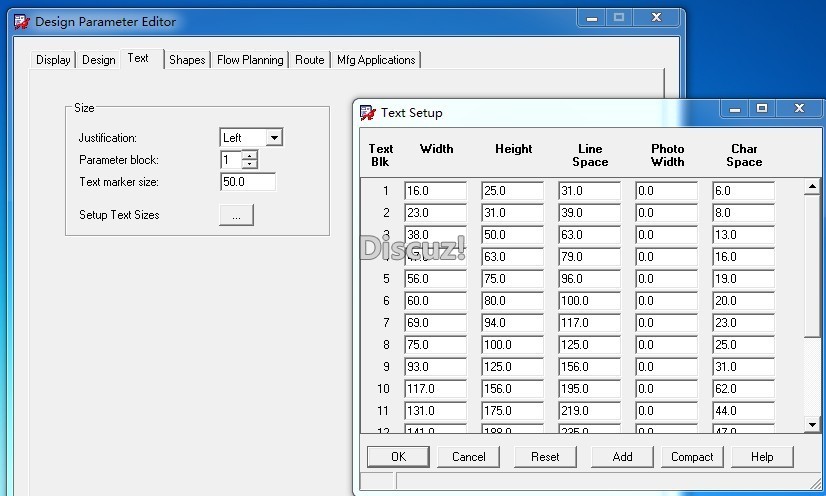Click Photo Width field of block 1

pos(666,191)
